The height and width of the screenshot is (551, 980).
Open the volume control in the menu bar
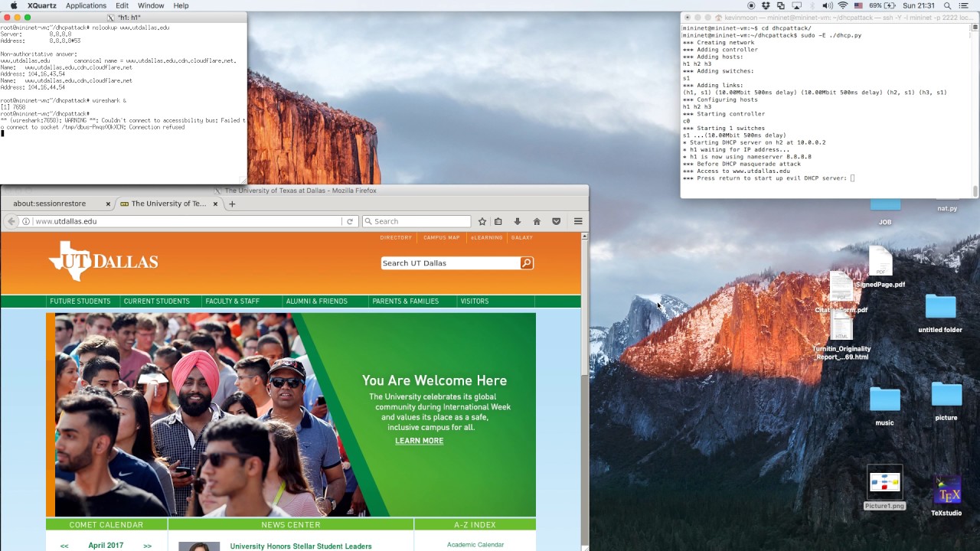coord(828,5)
